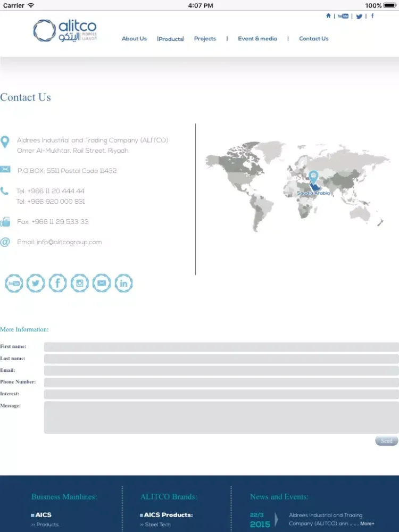Viewport: 399px width, 532px height.
Task: Select the P.O.BOX: 5511 Postal Code text
Action: [x=67, y=171]
